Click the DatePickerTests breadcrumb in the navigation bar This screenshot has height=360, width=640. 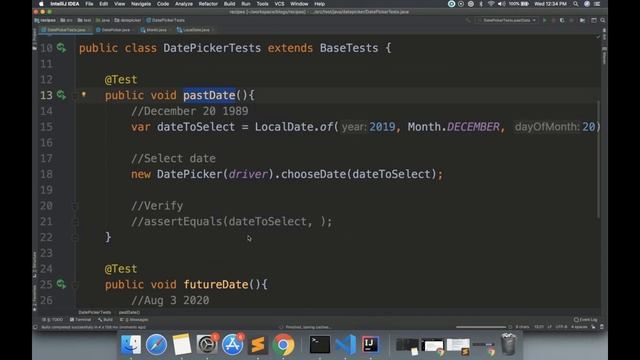click(x=166, y=20)
